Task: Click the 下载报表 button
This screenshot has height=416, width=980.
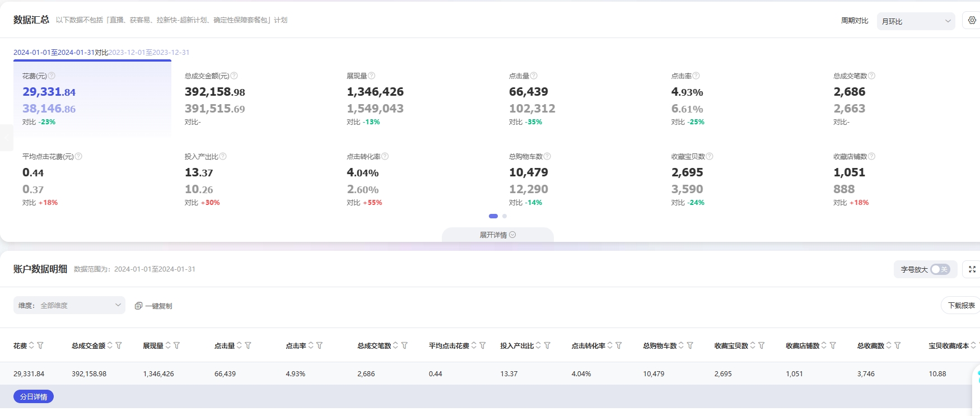Action: click(961, 305)
